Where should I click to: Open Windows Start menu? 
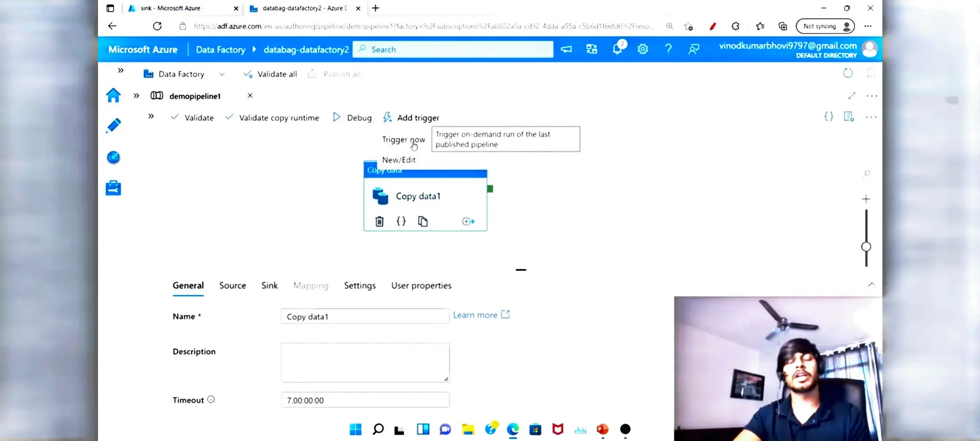point(356,429)
